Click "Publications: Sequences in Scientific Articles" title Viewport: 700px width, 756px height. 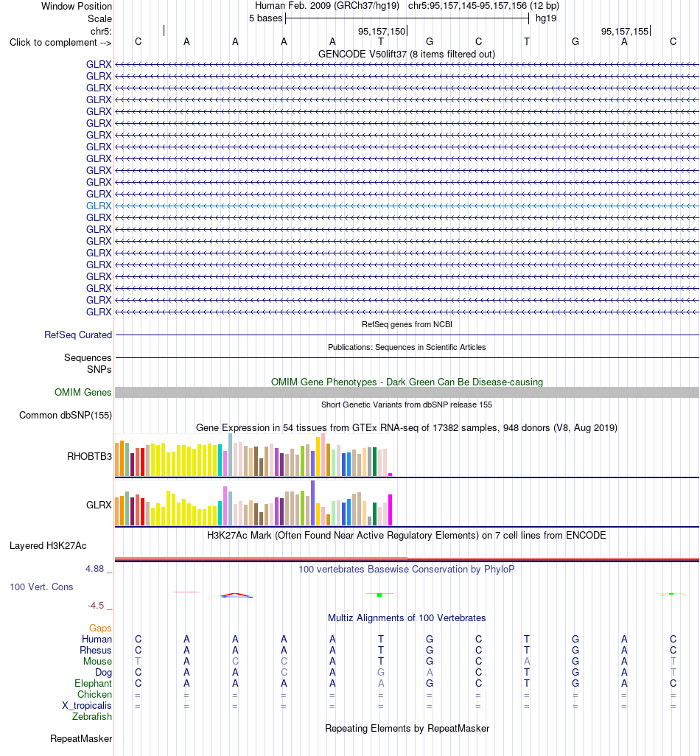point(407,347)
